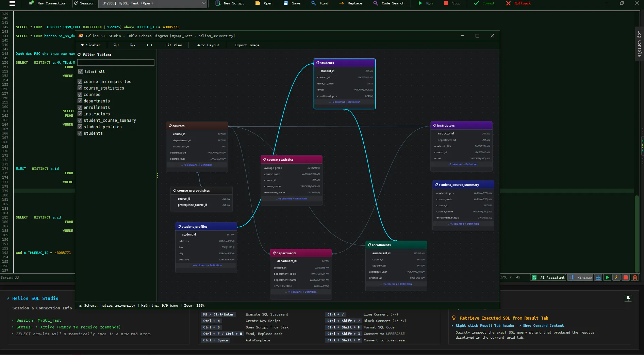The width and height of the screenshot is (644, 355).
Task: Click the Run button in main toolbar
Action: [425, 3]
